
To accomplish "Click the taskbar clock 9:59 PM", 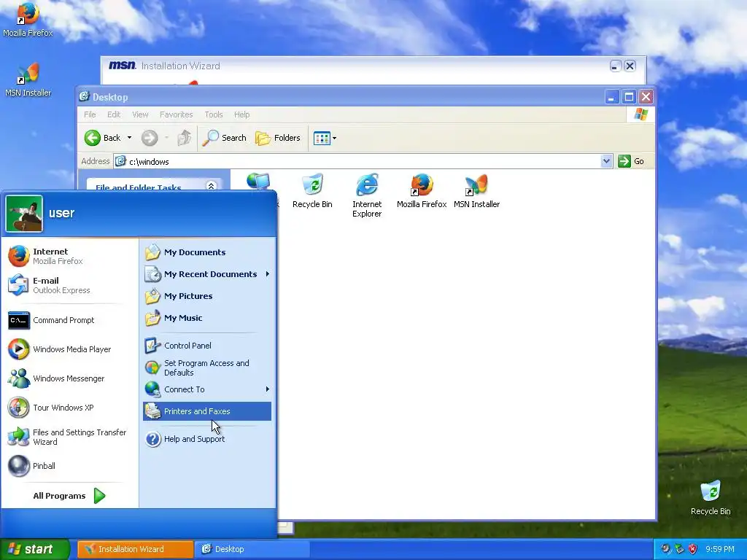I will tap(719, 549).
